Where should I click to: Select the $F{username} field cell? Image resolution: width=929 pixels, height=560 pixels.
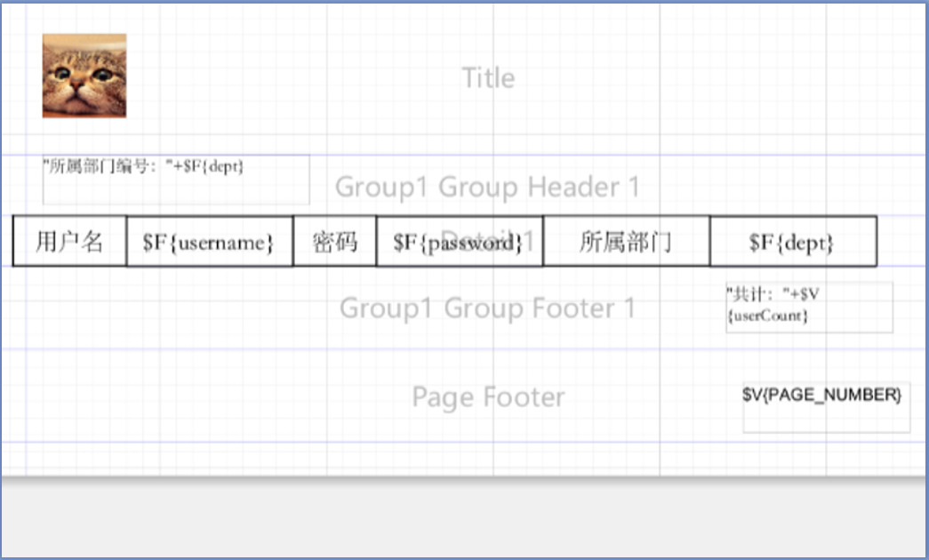pos(209,241)
